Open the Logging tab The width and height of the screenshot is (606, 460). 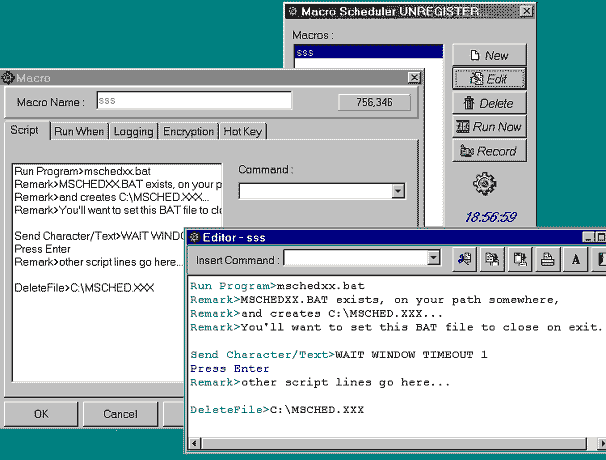pyautogui.click(x=133, y=131)
